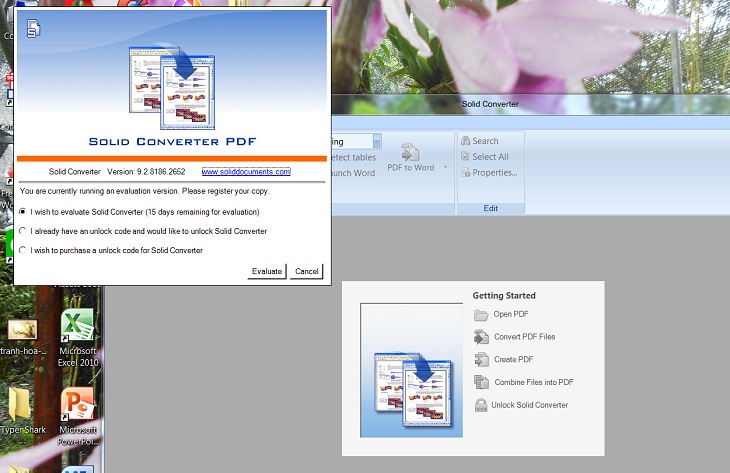The width and height of the screenshot is (730, 473).
Task: Click the 'Getting Started' heading
Action: point(504,296)
